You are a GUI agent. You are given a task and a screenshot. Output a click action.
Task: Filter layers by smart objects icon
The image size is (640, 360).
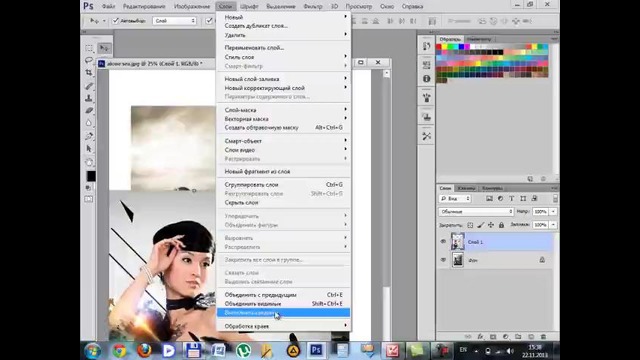pyautogui.click(x=534, y=198)
